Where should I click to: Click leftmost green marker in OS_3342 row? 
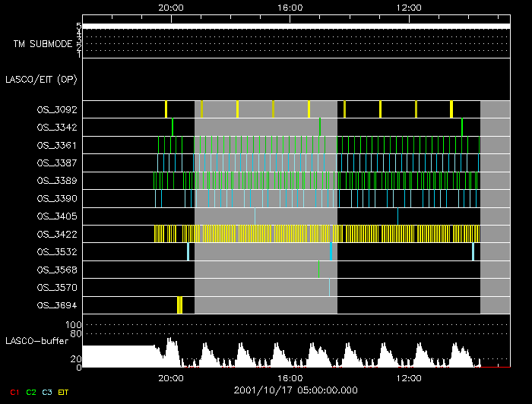173,126
